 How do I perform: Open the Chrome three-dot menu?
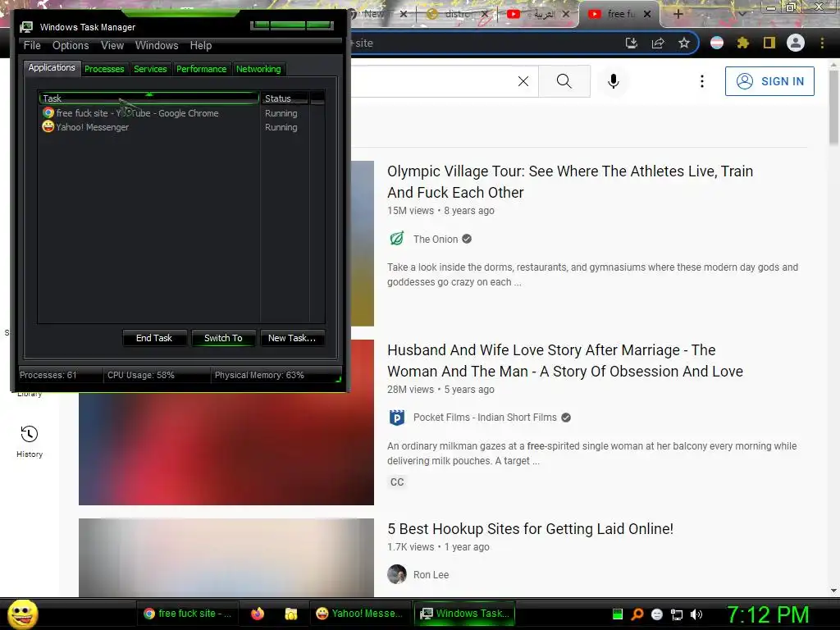point(822,43)
